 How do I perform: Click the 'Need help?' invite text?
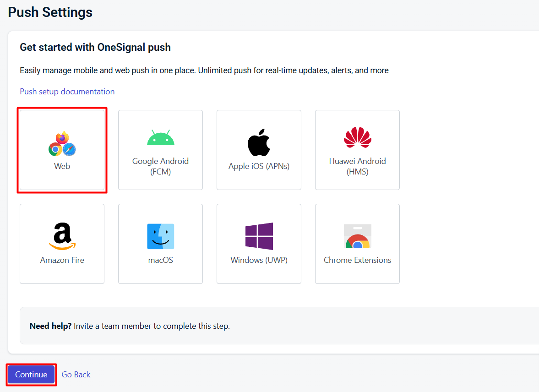coord(130,326)
